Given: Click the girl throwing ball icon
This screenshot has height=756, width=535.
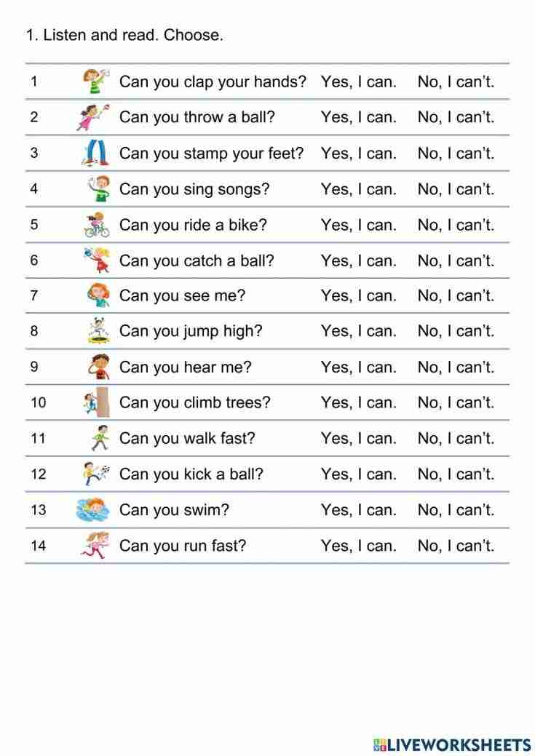Looking at the screenshot, I should [x=92, y=116].
